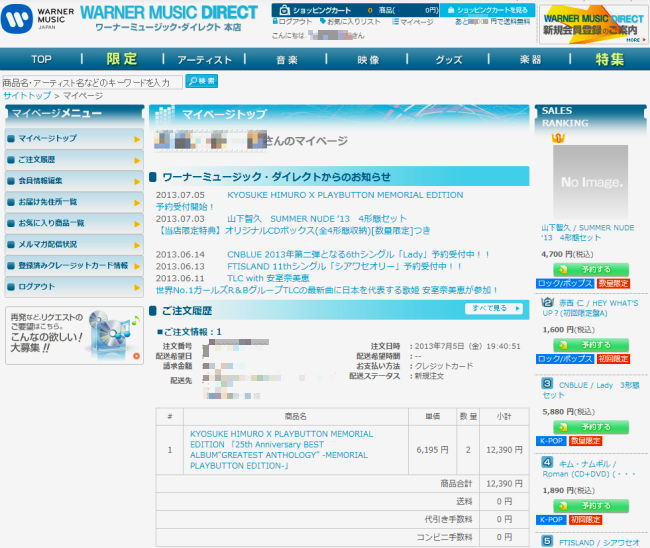The width and height of the screenshot is (650, 548).
Task: Click the 検索 search button
Action: pos(201,81)
